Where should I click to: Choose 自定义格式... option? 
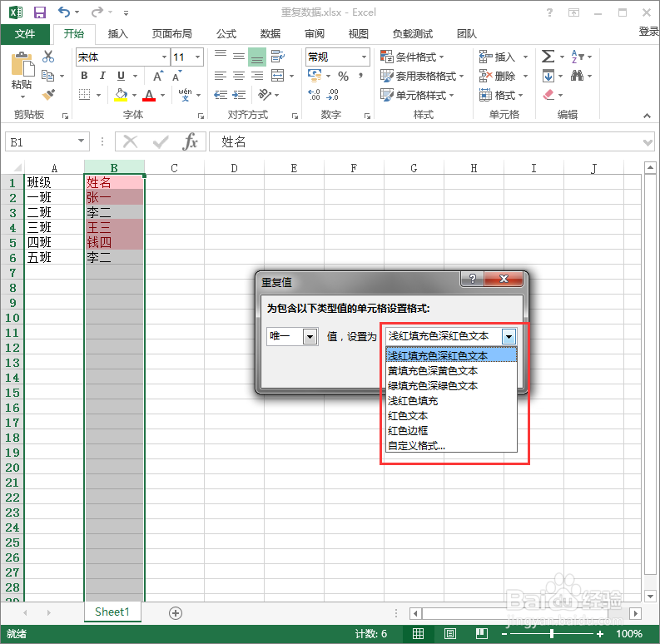pos(451,445)
